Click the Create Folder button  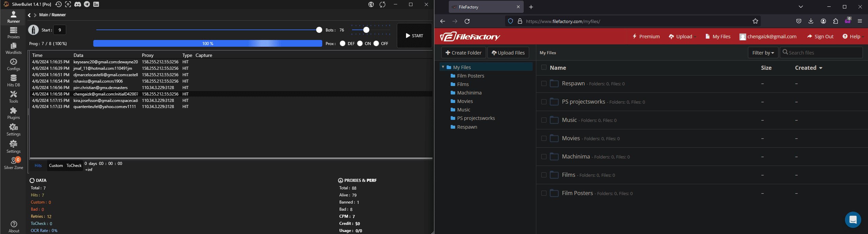pos(463,53)
